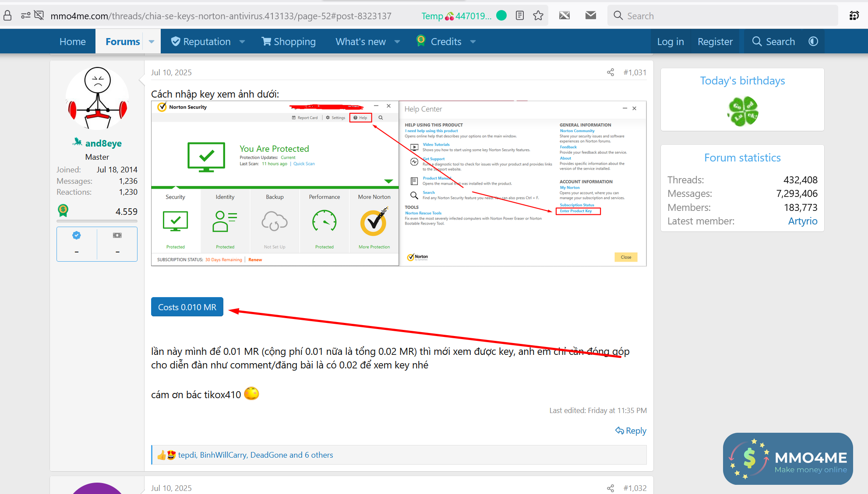The width and height of the screenshot is (868, 494).
Task: Click the and8eye stickman avatar
Action: (x=97, y=98)
